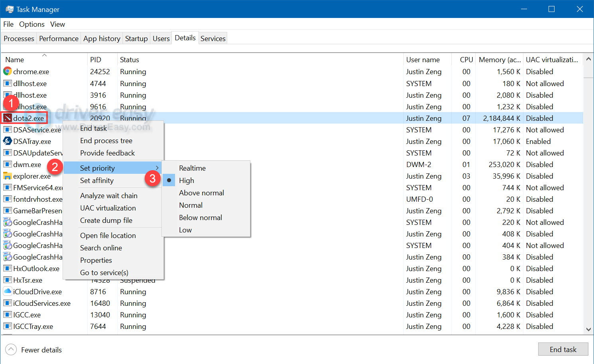Sort by the Name column header
This screenshot has height=364, width=594.
pyautogui.click(x=44, y=59)
